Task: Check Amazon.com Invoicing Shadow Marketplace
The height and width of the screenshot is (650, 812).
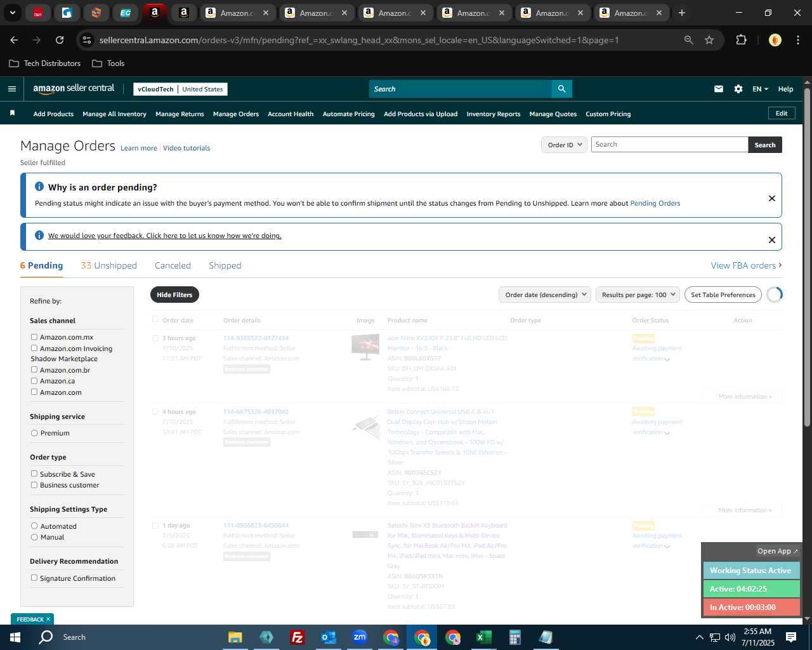Action: [34, 348]
